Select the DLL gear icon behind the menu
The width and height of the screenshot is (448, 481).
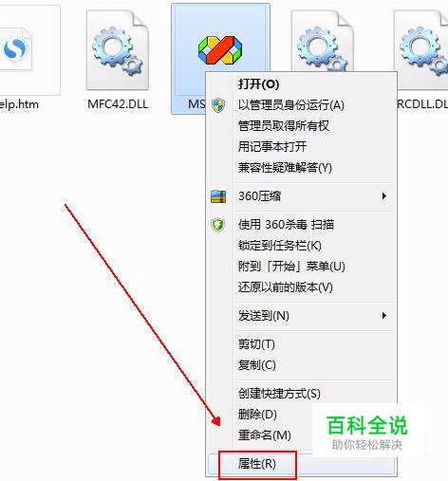pos(322,41)
